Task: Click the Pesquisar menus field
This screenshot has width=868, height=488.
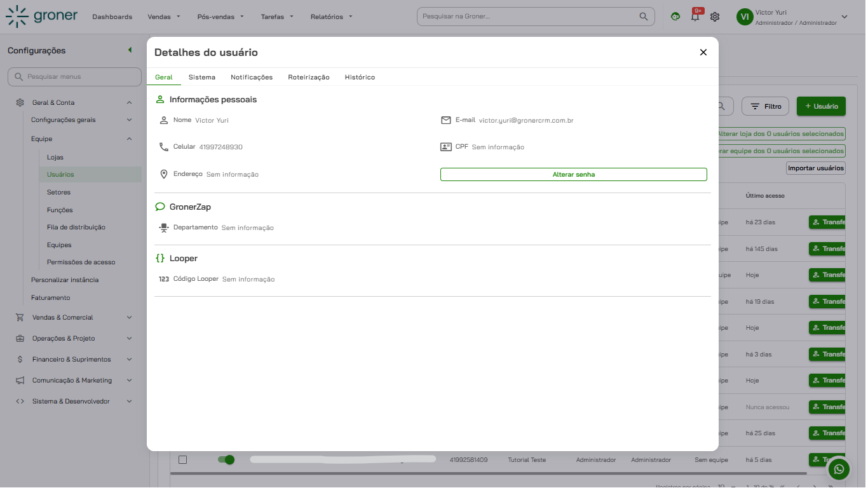Action: point(74,77)
